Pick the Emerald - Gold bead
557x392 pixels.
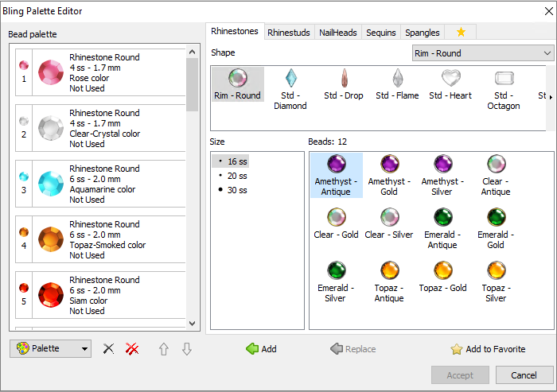(496, 229)
